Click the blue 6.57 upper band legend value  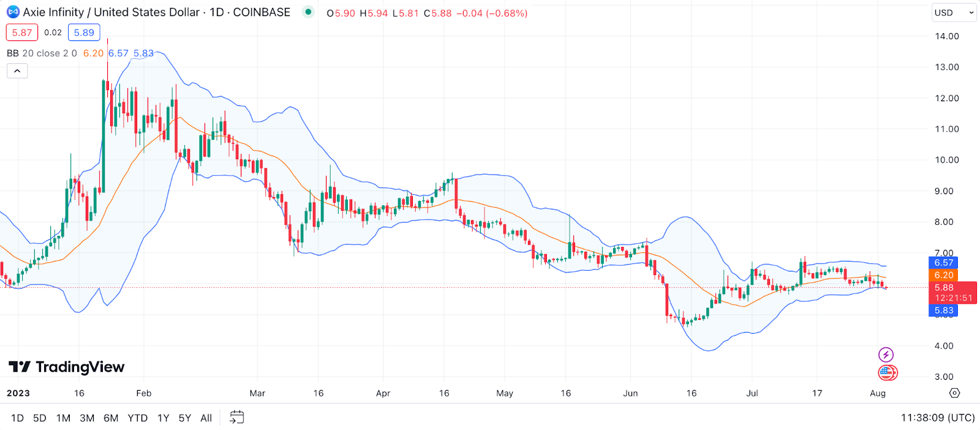(119, 53)
